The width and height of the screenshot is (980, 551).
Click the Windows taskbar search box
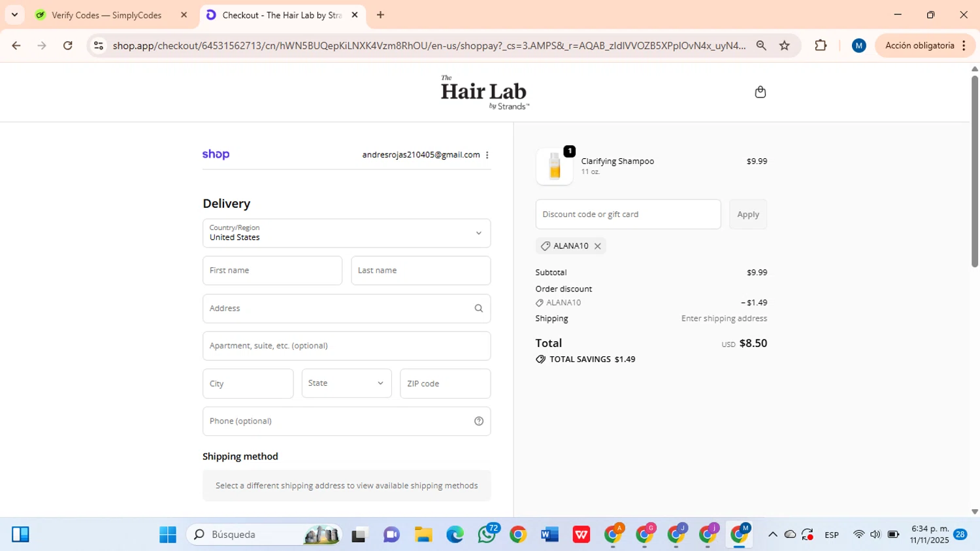pyautogui.click(x=264, y=535)
